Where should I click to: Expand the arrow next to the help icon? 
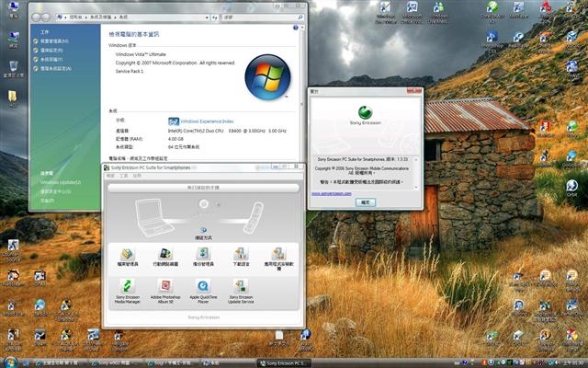point(302,28)
